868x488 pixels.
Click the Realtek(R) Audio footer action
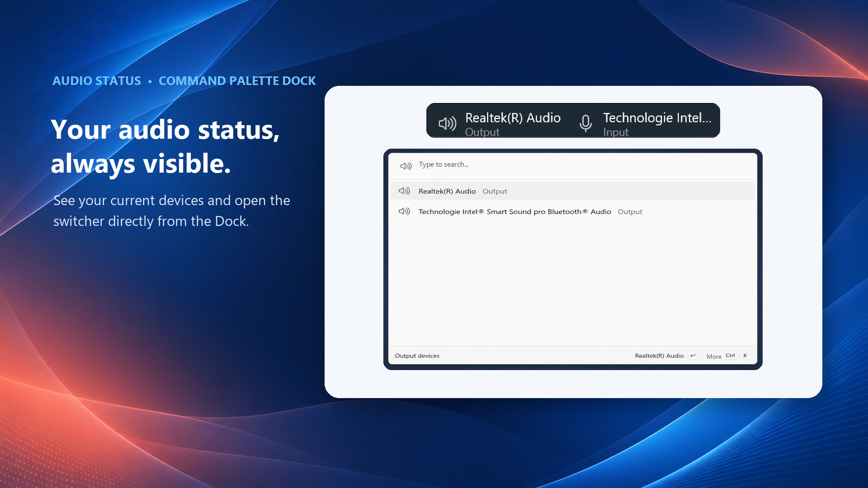[x=659, y=356]
